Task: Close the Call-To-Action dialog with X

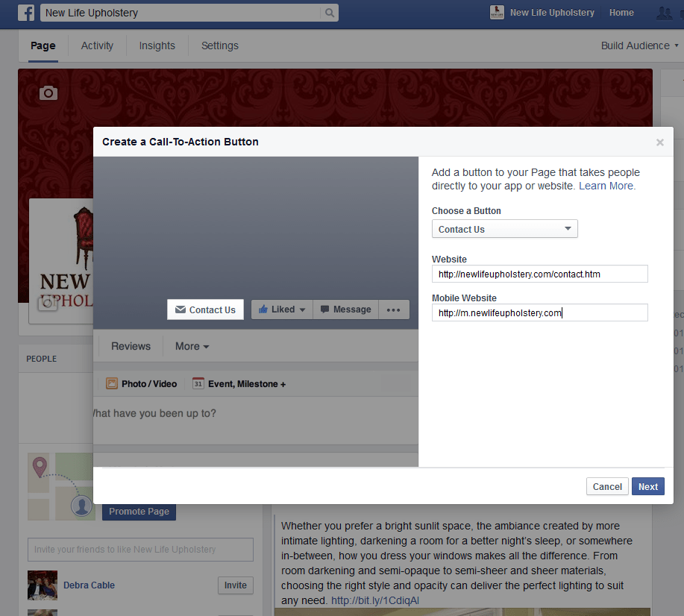Action: coord(659,142)
